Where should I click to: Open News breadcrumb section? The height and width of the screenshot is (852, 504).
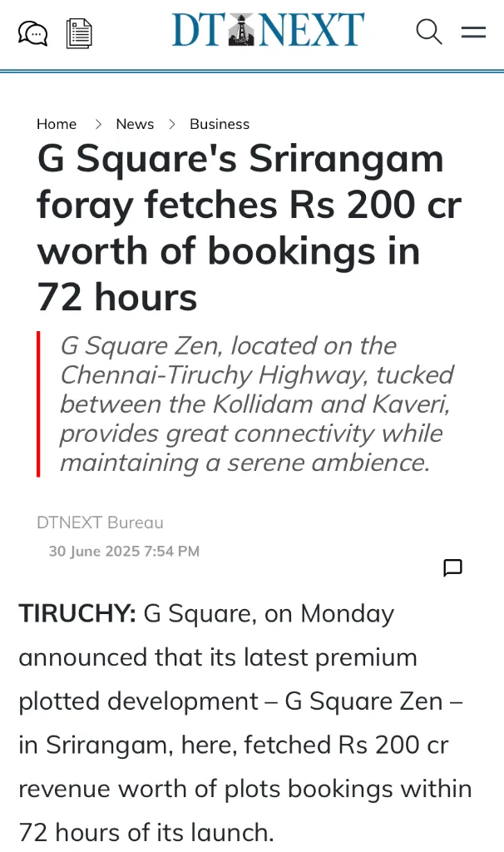coord(135,124)
